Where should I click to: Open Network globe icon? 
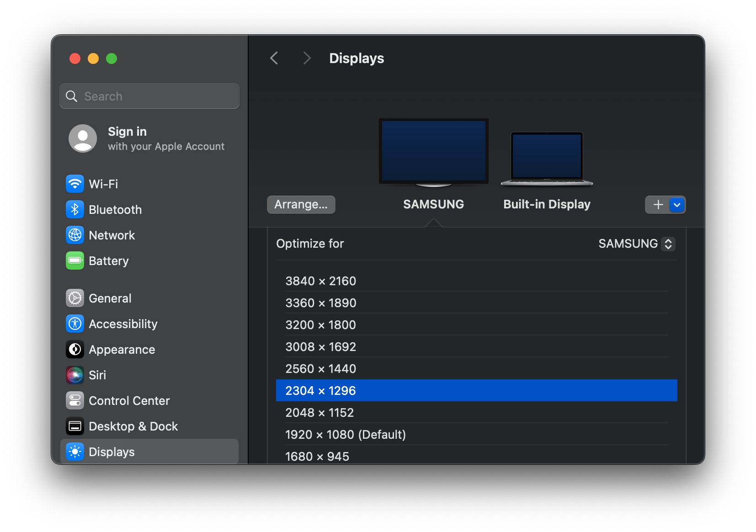(x=75, y=235)
